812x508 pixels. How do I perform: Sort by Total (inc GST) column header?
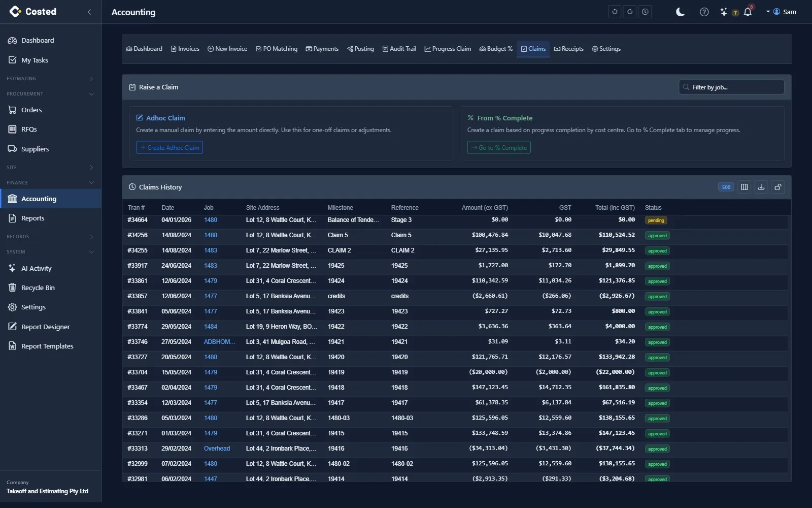615,208
